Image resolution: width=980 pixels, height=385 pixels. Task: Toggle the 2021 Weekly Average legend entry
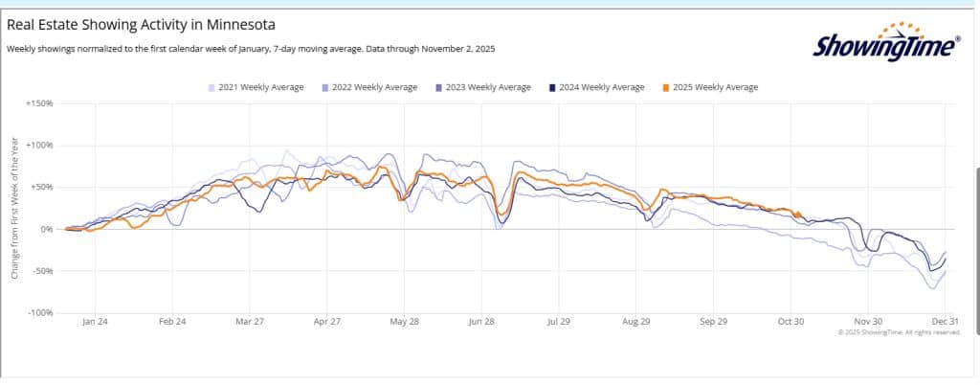(x=256, y=87)
